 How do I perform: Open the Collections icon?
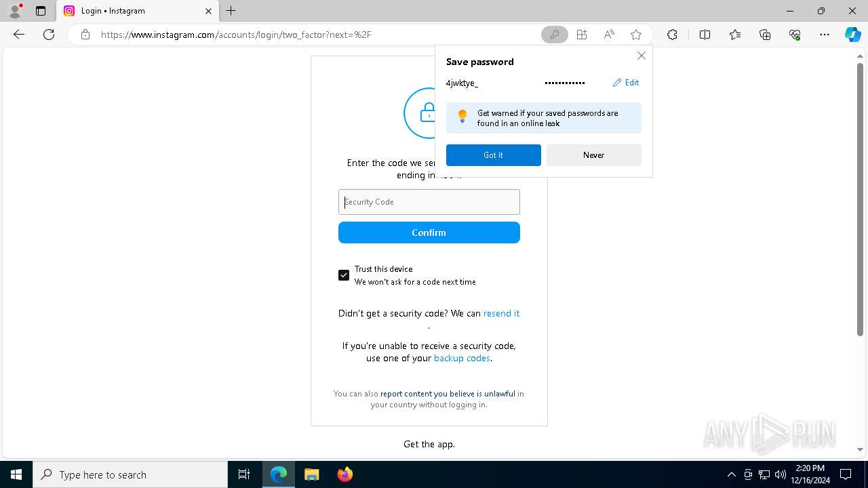tap(765, 35)
